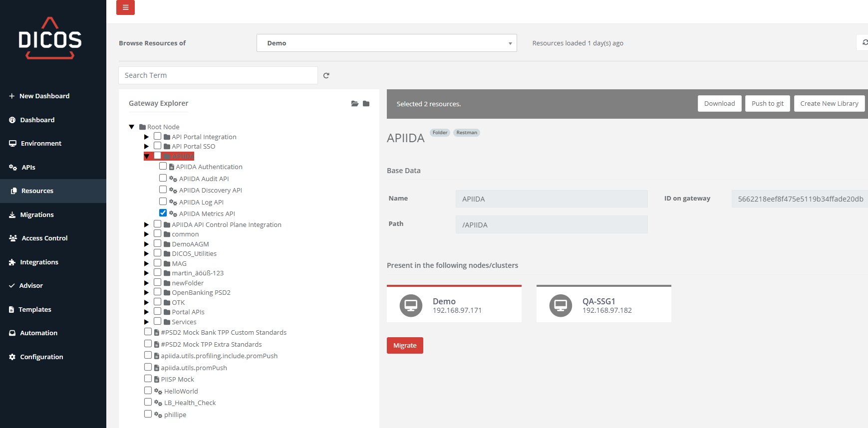
Task: Click the QA-SSG1 node monitor icon
Action: tap(561, 305)
